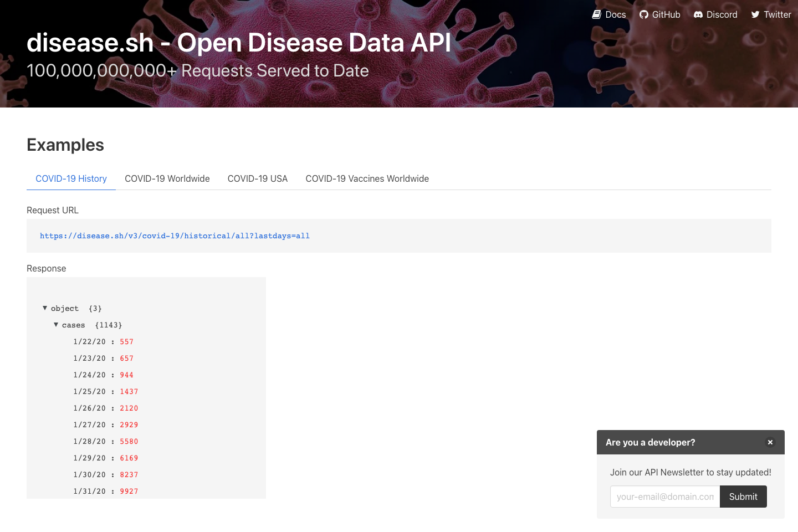Click the GitHub icon in the header
This screenshot has width=798, height=532.
643,14
